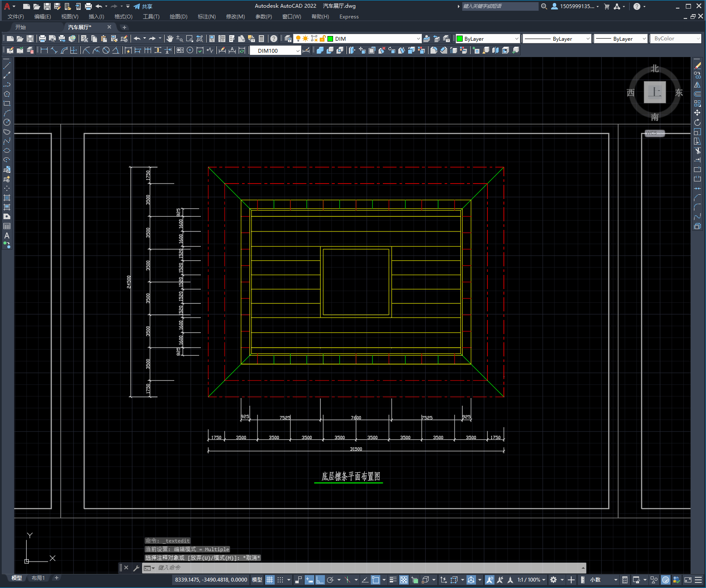706x588 pixels.
Task: Click the Plot (print) icon in the toolbar
Action: pyautogui.click(x=42, y=39)
